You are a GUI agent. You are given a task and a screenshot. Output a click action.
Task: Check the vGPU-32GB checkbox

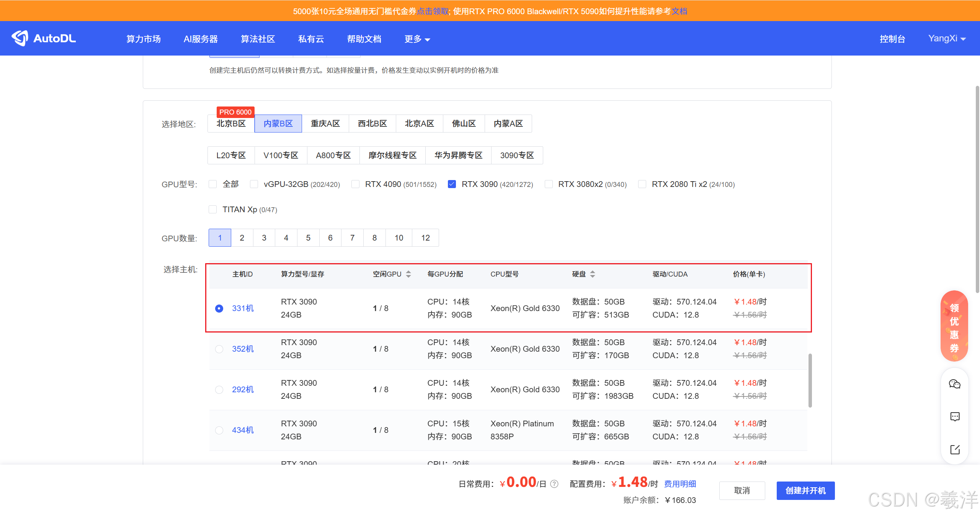pyautogui.click(x=254, y=184)
